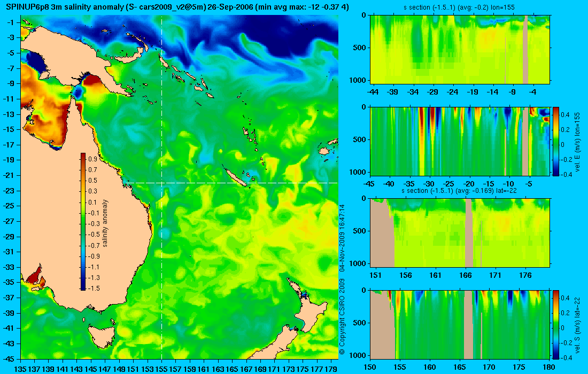Open the lon=155 salinity section plot
Viewport: 588px width, 374px height.
460,49
